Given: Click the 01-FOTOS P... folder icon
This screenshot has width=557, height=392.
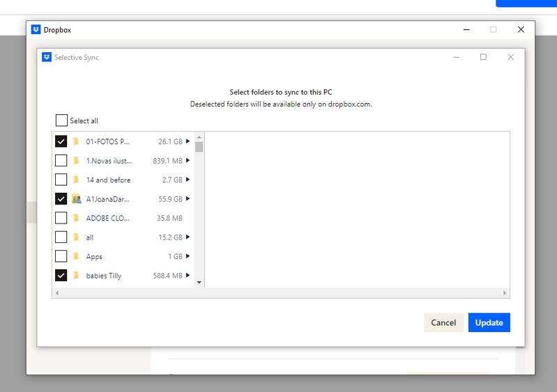Looking at the screenshot, I should tap(76, 141).
